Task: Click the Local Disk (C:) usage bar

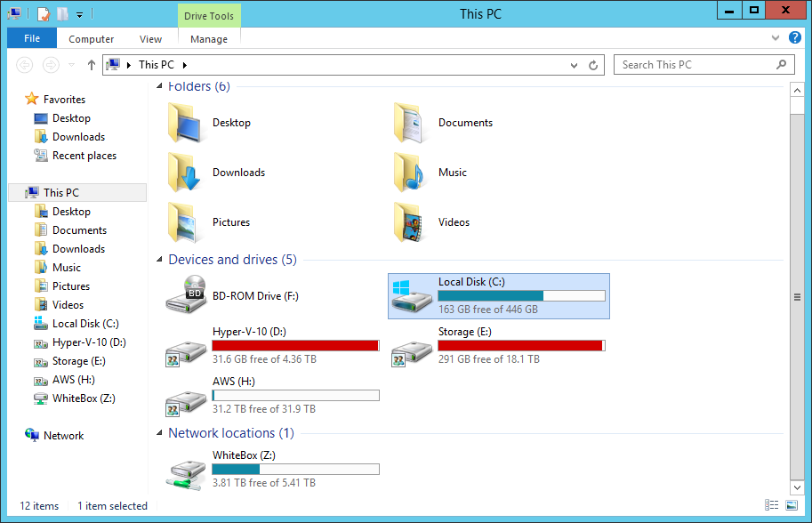Action: tap(521, 295)
